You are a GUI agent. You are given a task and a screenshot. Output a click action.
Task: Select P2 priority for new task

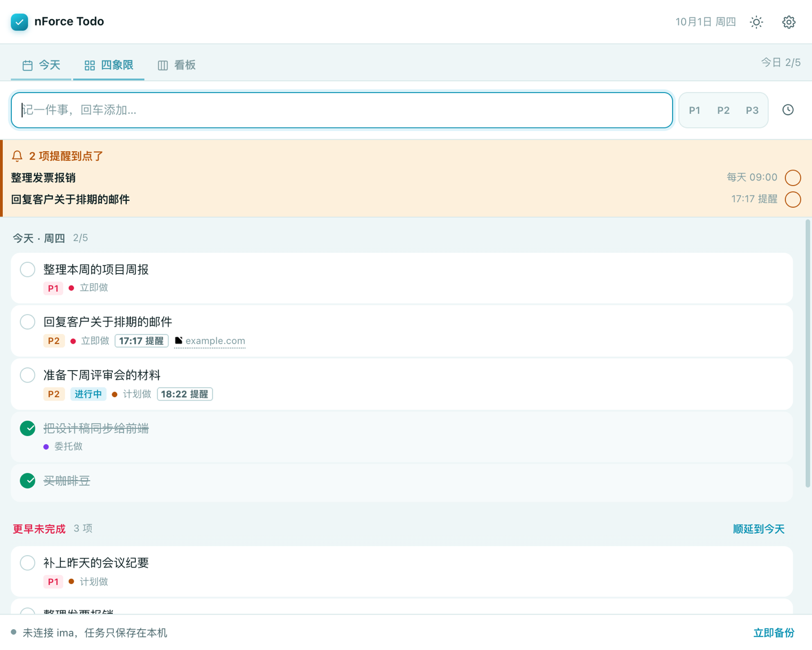(723, 110)
